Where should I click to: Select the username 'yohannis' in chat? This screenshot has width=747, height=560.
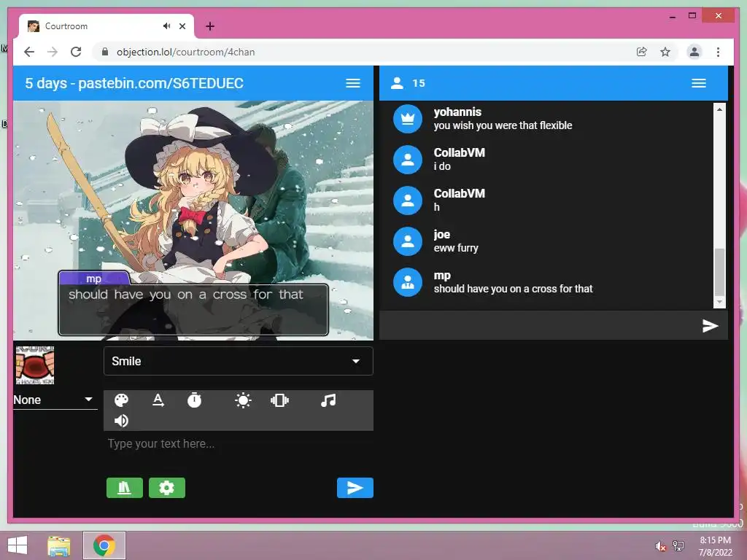[x=457, y=112]
